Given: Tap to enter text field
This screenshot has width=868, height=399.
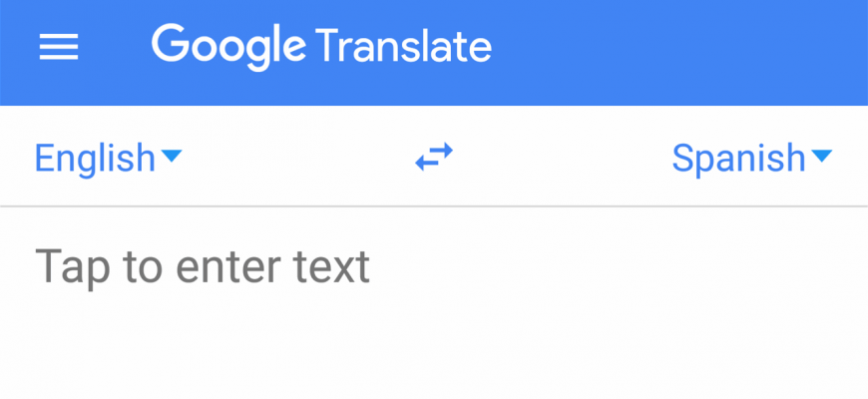Looking at the screenshot, I should (203, 267).
